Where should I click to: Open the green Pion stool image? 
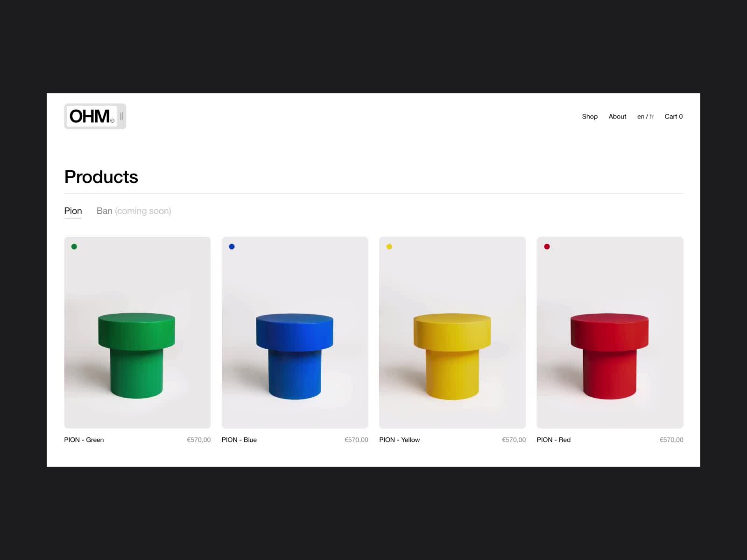[x=137, y=333]
